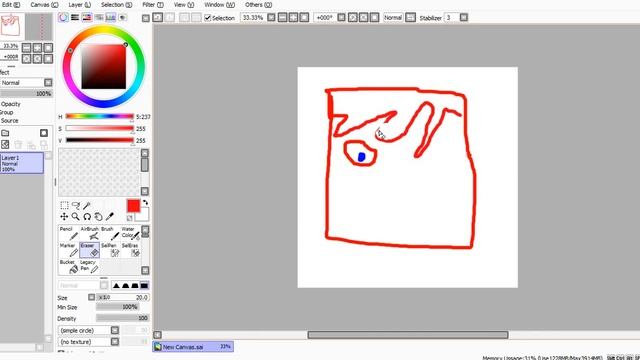Image resolution: width=640 pixels, height=360 pixels.
Task: Adjust the saturation S slider
Action: 100,128
